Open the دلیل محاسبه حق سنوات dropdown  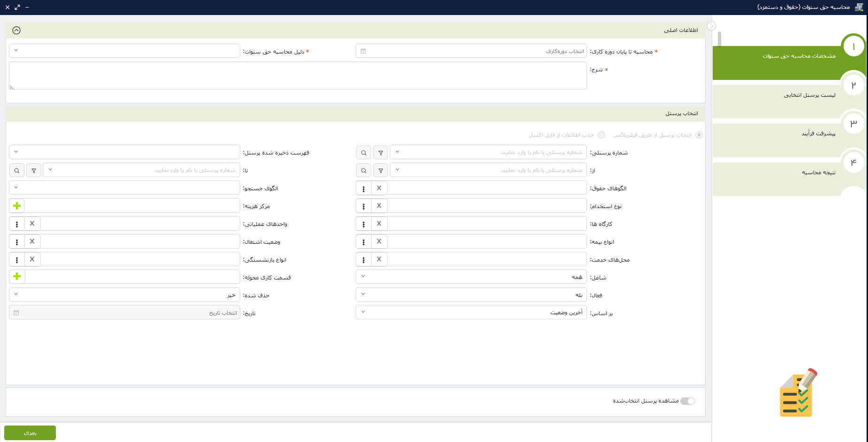124,51
